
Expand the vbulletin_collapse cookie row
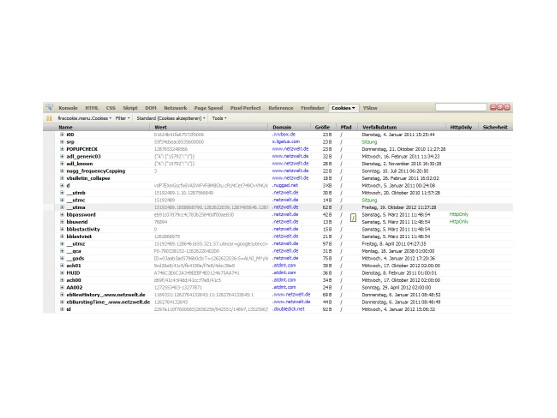[x=62, y=178]
